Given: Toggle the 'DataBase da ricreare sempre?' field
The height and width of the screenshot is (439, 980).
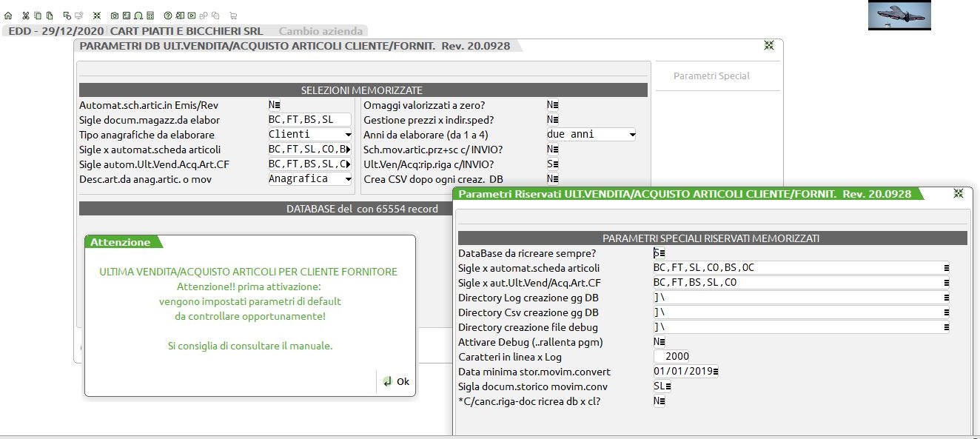Looking at the screenshot, I should [x=658, y=253].
